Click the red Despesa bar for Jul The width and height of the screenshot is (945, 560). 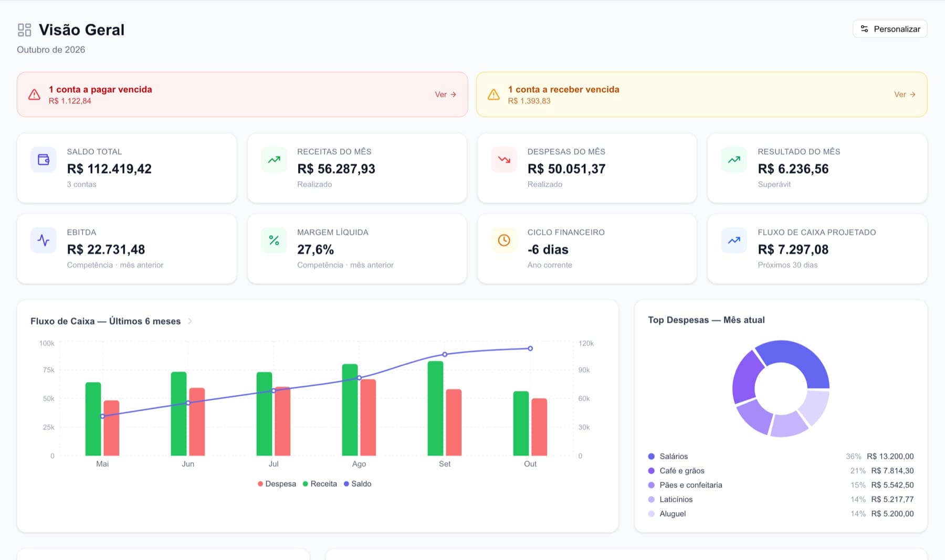(x=282, y=421)
